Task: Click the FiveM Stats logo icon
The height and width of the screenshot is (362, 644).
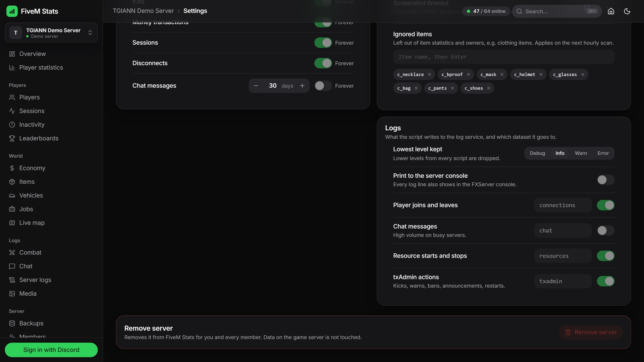Action: click(x=12, y=11)
